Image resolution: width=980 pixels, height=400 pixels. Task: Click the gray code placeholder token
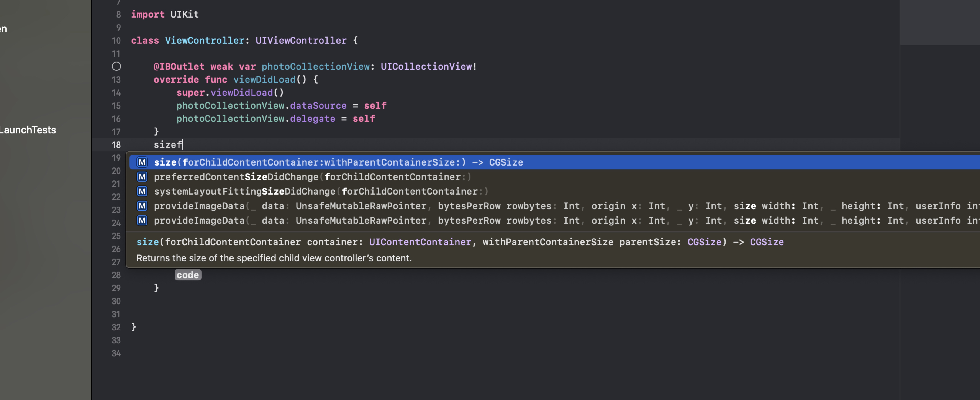[x=188, y=275]
